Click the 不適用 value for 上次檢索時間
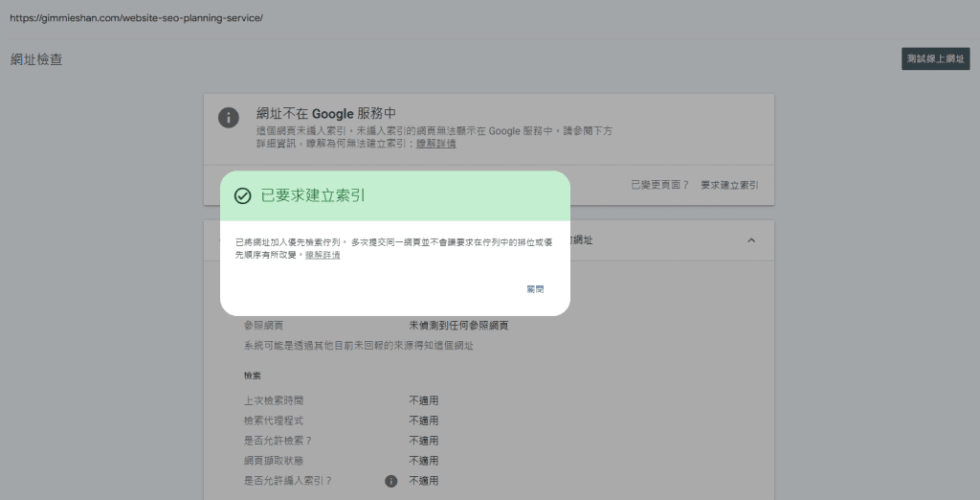This screenshot has width=980, height=500. (424, 400)
